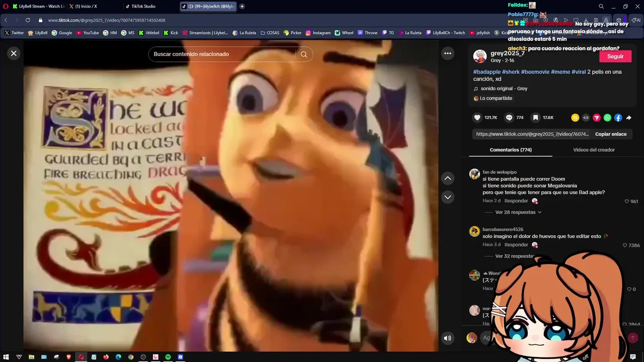Go to next video with down arrow
Image resolution: width=644 pixels, height=362 pixels.
(x=448, y=197)
